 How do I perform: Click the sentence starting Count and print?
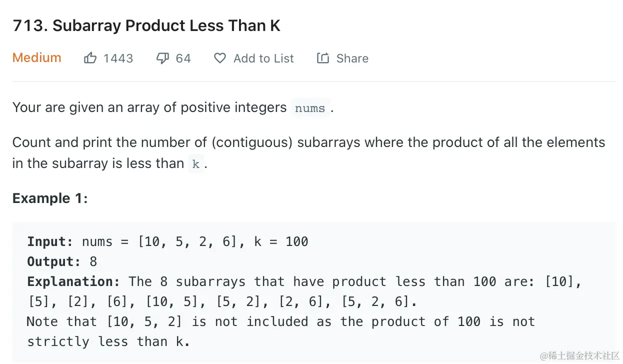click(308, 143)
